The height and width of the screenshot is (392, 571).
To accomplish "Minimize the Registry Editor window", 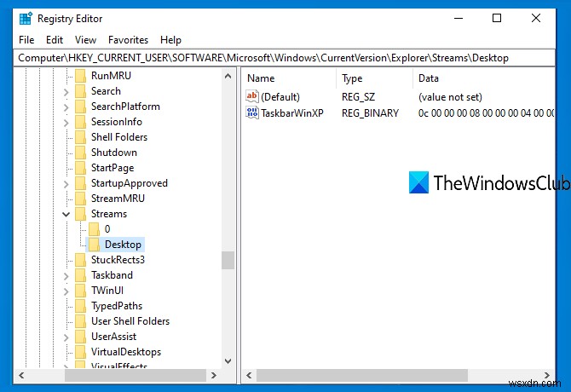I will [x=459, y=18].
